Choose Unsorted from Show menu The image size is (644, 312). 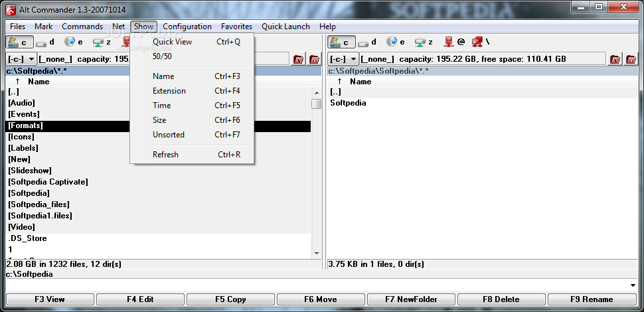tap(192, 135)
